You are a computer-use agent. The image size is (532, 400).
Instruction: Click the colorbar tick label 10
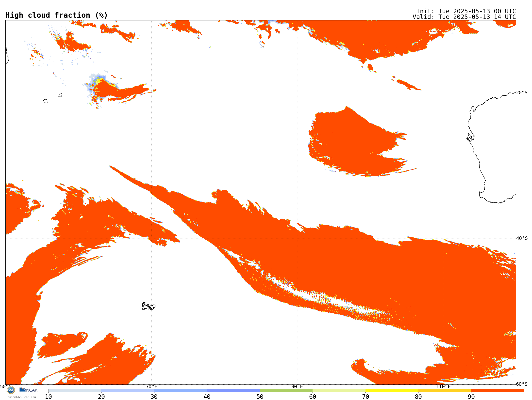49,397
